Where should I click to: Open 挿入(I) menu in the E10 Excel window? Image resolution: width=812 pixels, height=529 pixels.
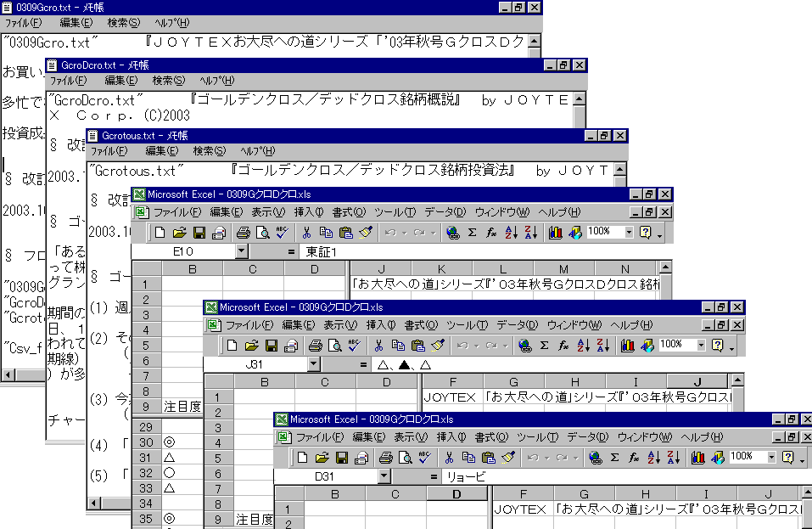click(x=309, y=212)
